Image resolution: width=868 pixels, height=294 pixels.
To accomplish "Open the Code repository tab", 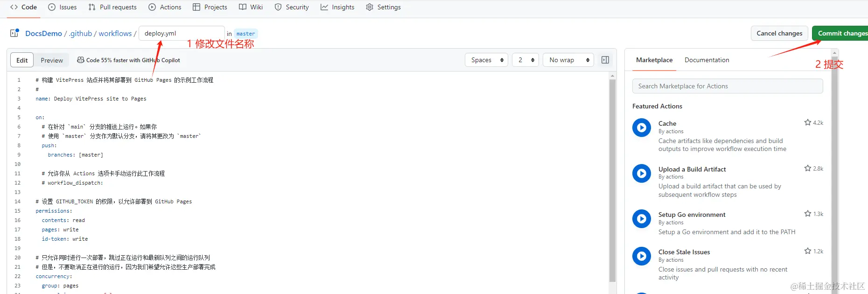I will (23, 7).
